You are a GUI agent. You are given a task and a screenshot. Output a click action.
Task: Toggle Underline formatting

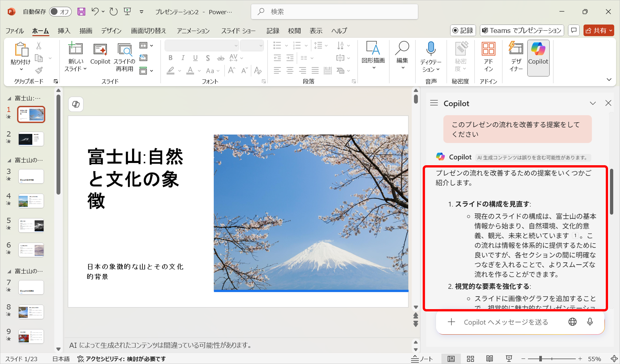point(195,58)
